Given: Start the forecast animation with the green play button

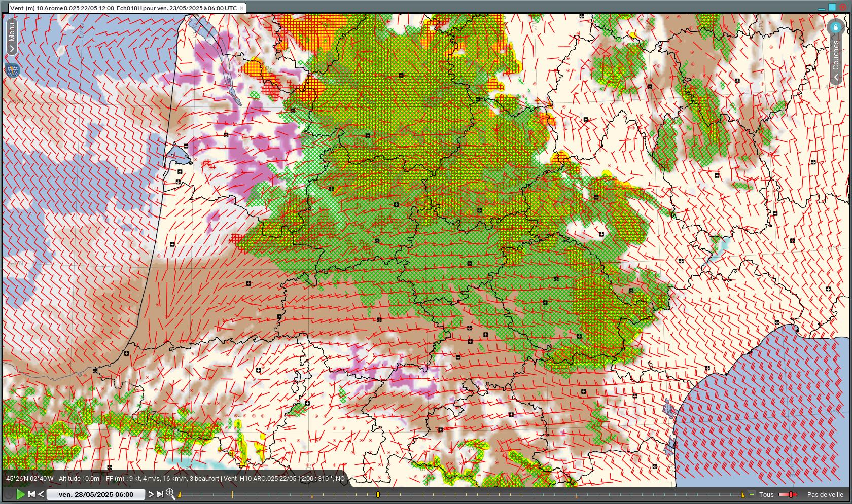Looking at the screenshot, I should click(20, 494).
